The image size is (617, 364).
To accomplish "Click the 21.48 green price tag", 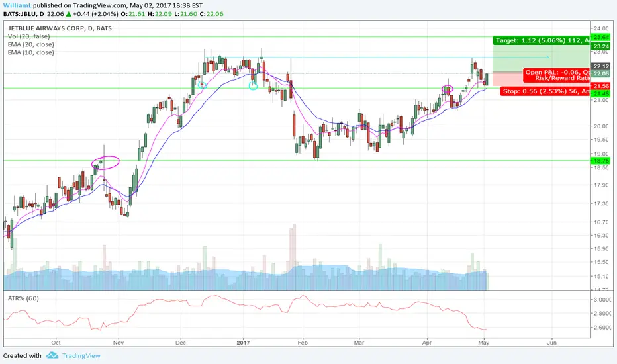I will (x=601, y=93).
